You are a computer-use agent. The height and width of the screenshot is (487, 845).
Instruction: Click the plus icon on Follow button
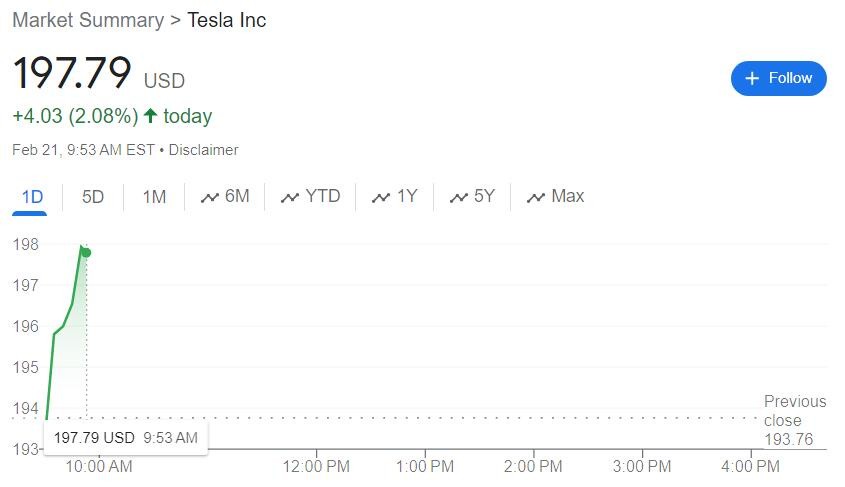753,78
